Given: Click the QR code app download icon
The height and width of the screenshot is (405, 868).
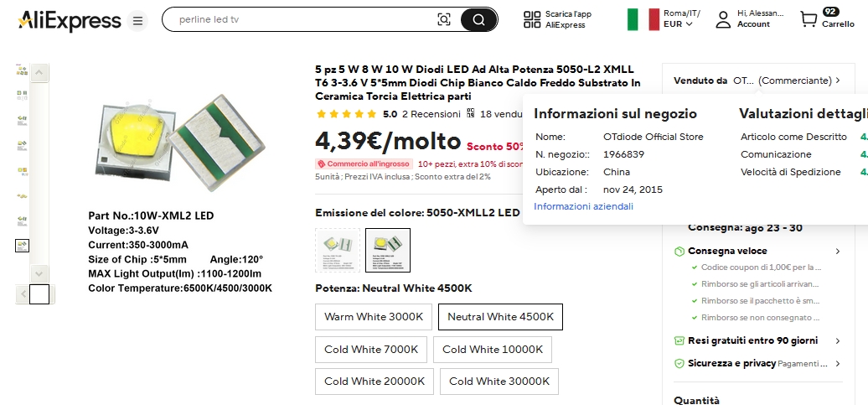Looking at the screenshot, I should coord(532,19).
